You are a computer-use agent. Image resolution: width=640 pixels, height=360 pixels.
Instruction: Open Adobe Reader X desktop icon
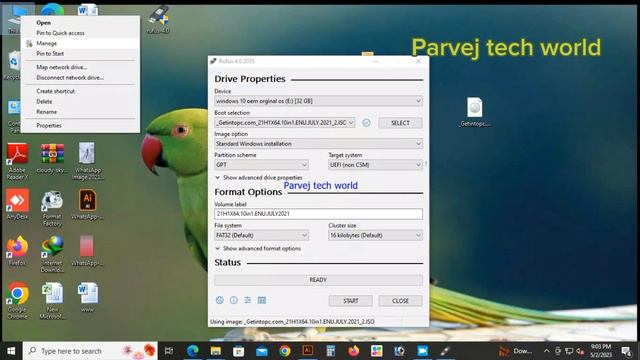click(x=17, y=161)
